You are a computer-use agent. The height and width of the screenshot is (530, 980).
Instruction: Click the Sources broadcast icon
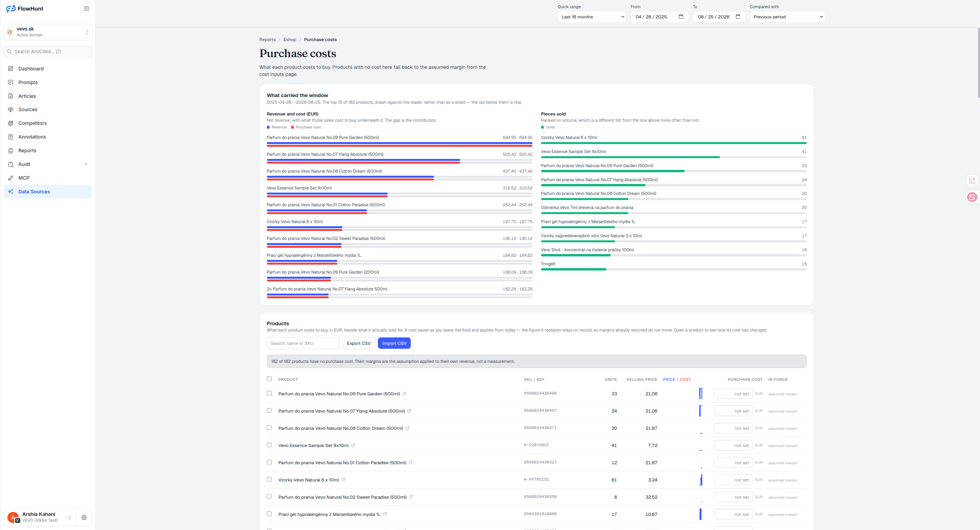[x=11, y=110]
